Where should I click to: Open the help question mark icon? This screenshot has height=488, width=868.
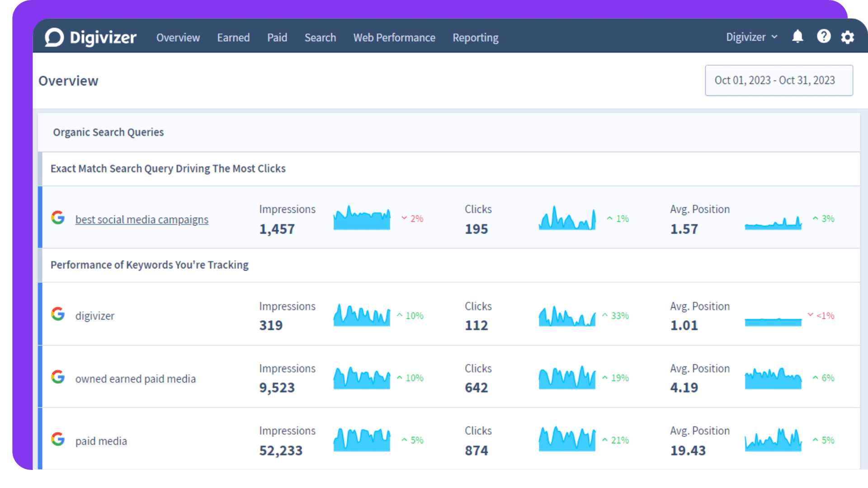[x=824, y=37]
